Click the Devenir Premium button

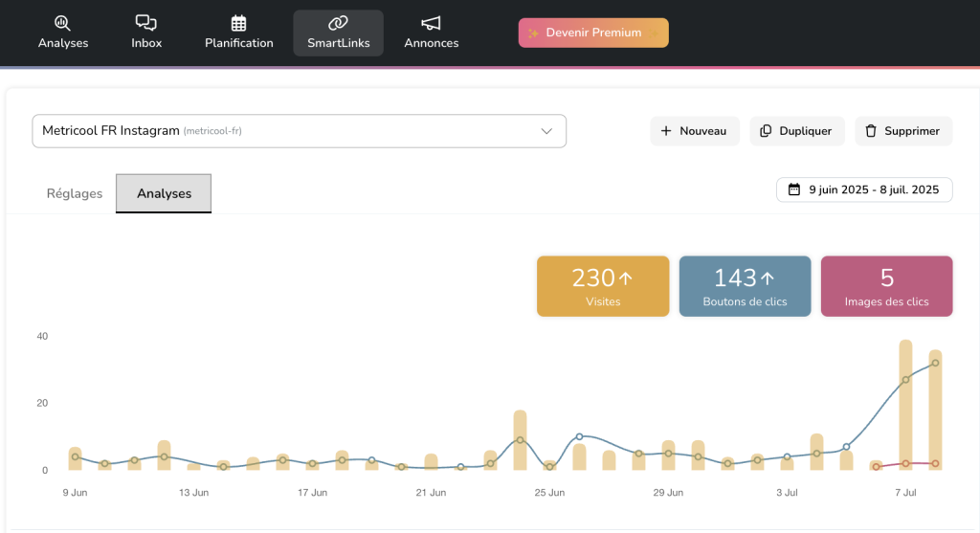[x=593, y=33]
